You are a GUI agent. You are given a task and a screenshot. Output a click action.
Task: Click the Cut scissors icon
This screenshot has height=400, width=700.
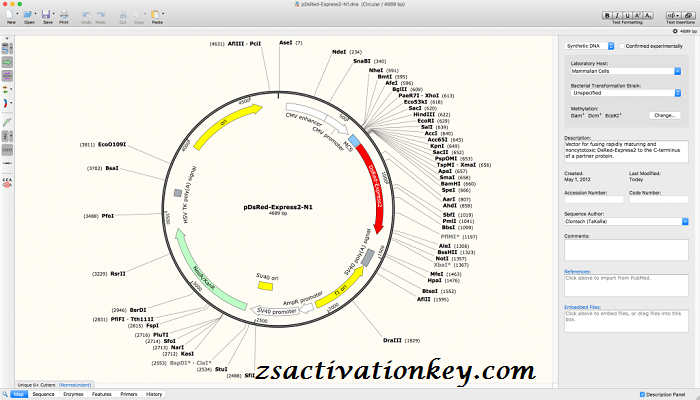coord(123,15)
